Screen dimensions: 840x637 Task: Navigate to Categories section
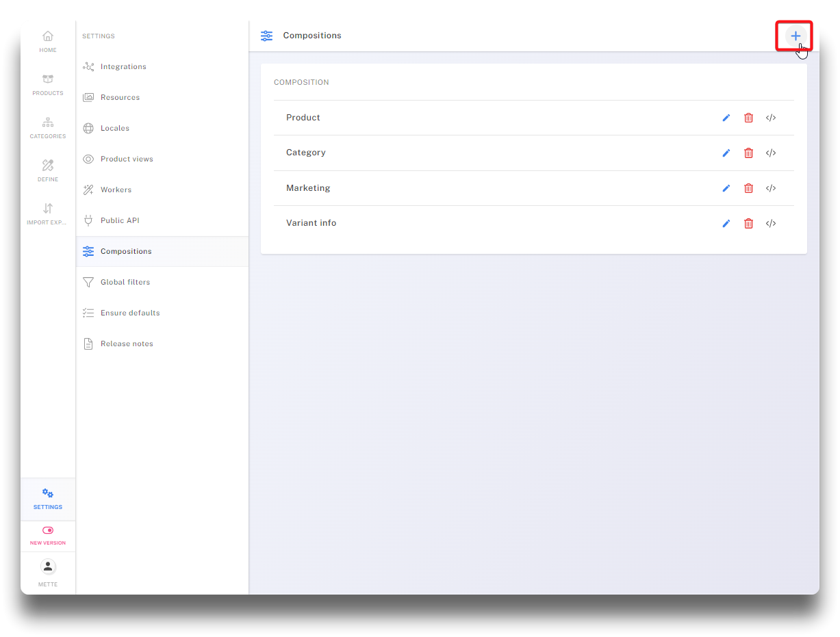point(48,127)
